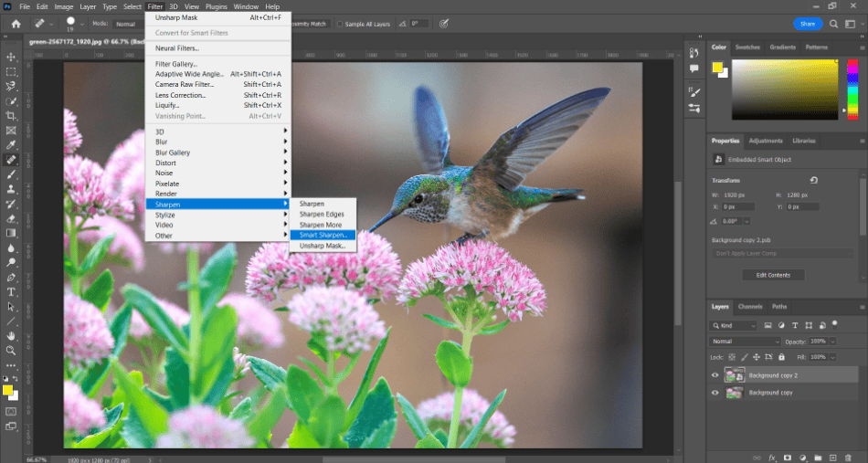
Task: Select the Crop tool
Action: (11, 116)
